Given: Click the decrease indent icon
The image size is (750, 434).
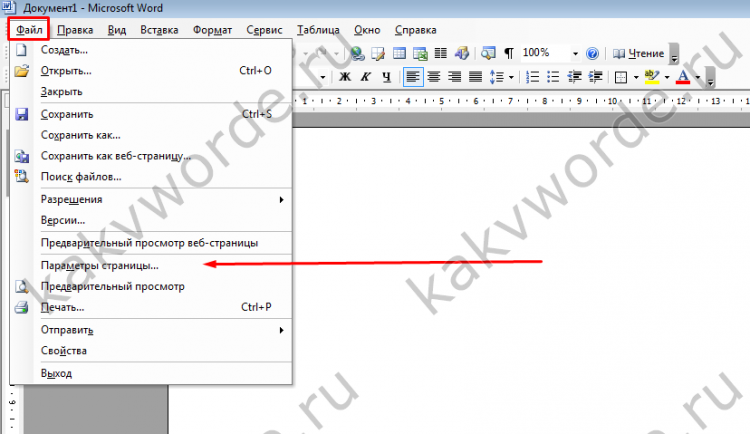Looking at the screenshot, I should [574, 77].
